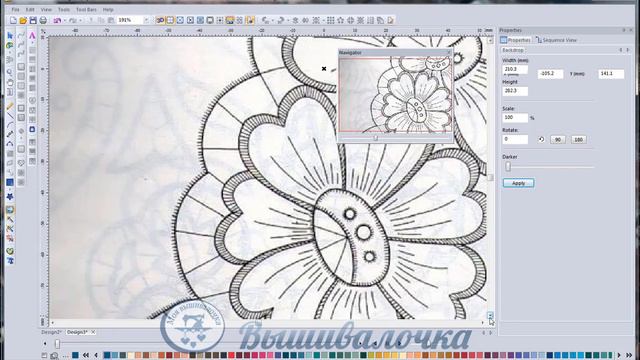Click the Backdrop section tab
Viewport: 640px width, 360px height.
point(513,50)
